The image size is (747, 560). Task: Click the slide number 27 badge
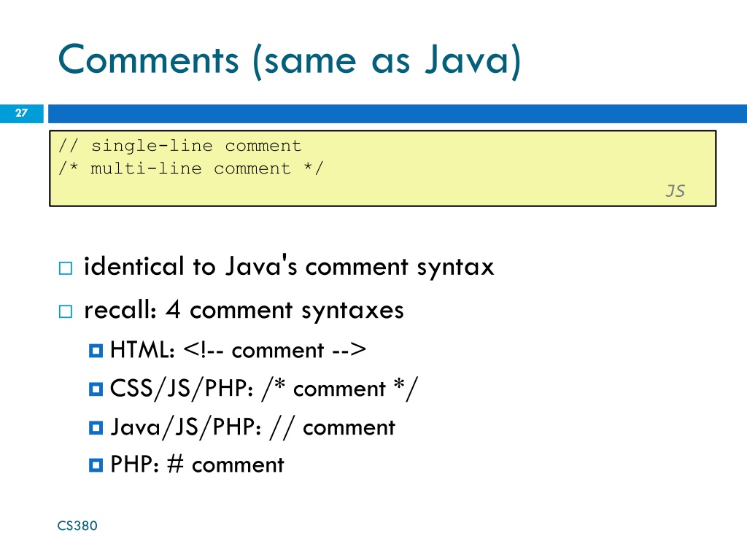[21, 113]
